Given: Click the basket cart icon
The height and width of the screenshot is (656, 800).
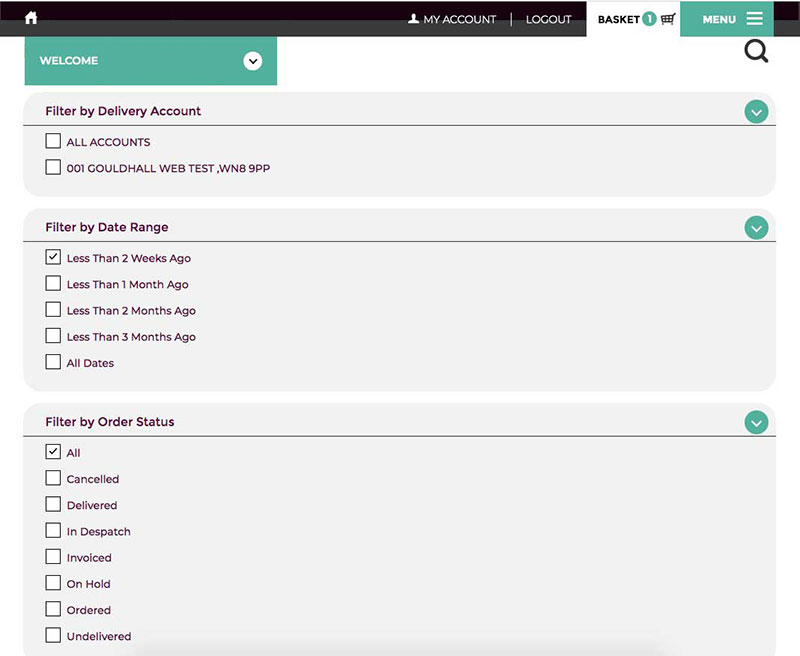Looking at the screenshot, I should pos(668,19).
